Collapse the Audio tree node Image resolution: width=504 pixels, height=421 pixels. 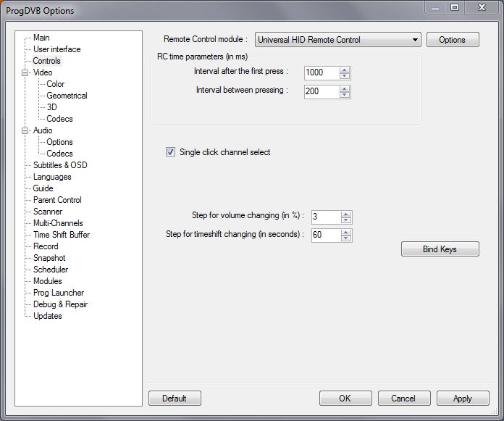tap(25, 130)
